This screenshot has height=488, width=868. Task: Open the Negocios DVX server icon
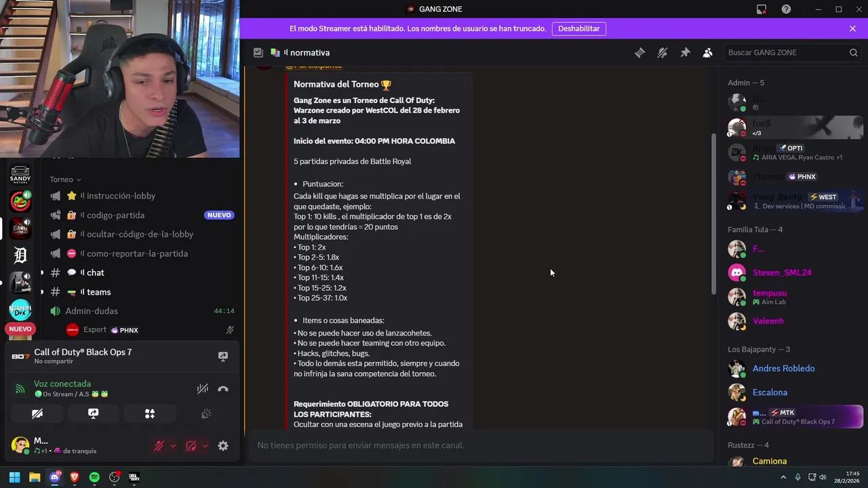[x=20, y=310]
